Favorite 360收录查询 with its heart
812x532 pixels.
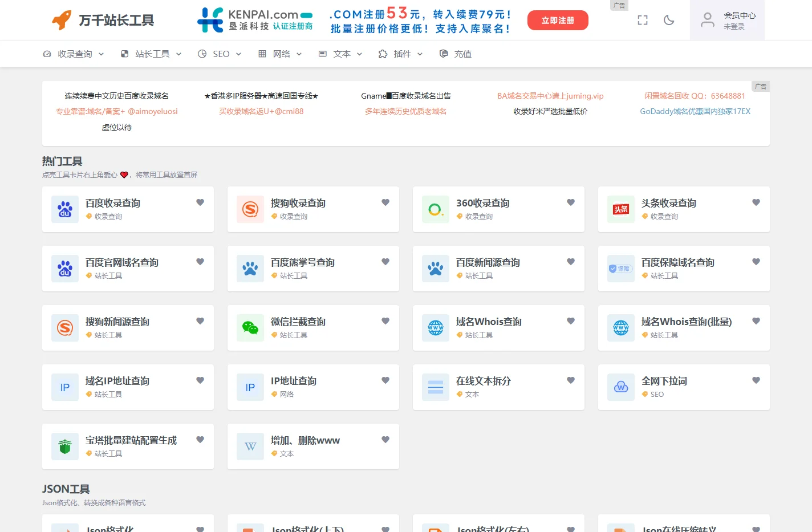coord(571,202)
